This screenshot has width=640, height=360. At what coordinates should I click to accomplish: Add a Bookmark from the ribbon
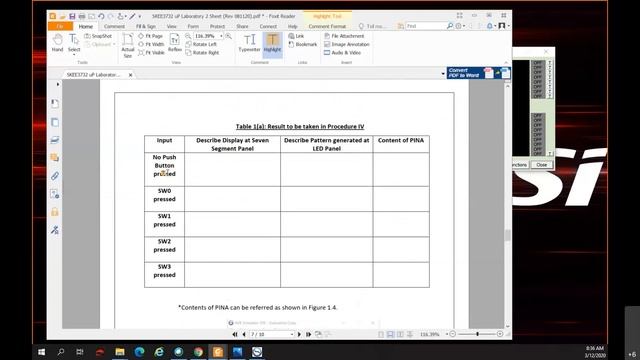303,44
